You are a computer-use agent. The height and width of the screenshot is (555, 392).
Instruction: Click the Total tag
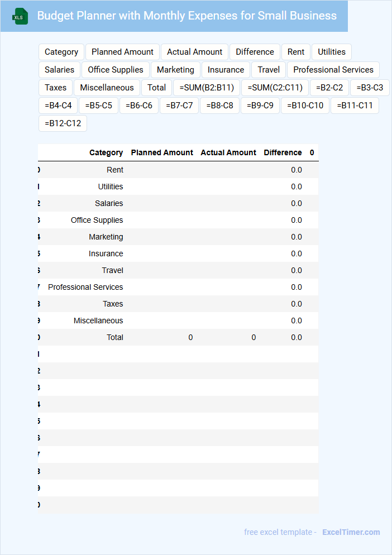(x=156, y=88)
